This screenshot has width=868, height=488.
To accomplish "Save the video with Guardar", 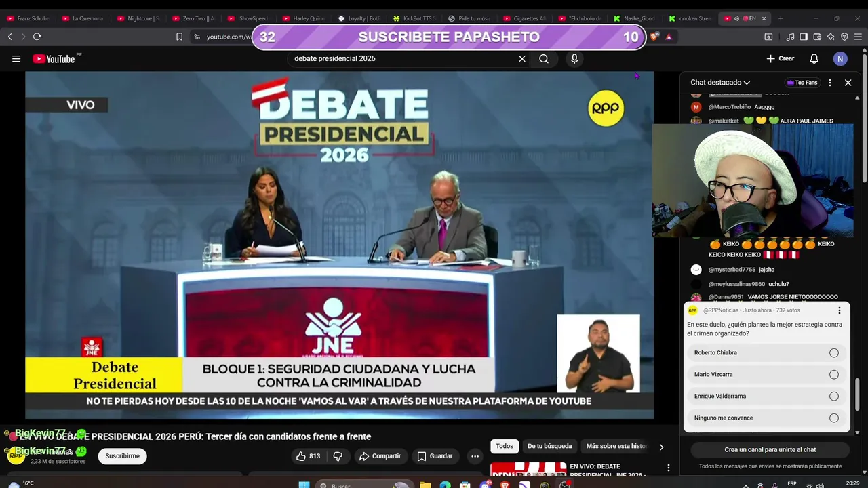I will click(434, 456).
